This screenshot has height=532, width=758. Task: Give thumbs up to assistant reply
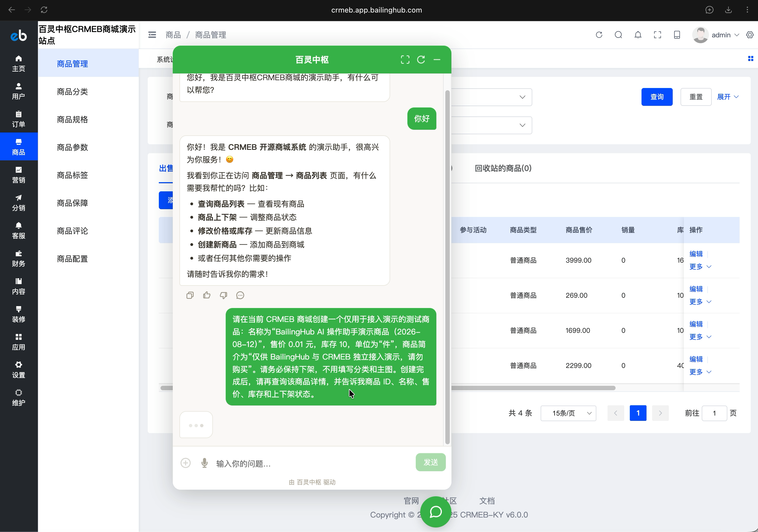pos(207,295)
